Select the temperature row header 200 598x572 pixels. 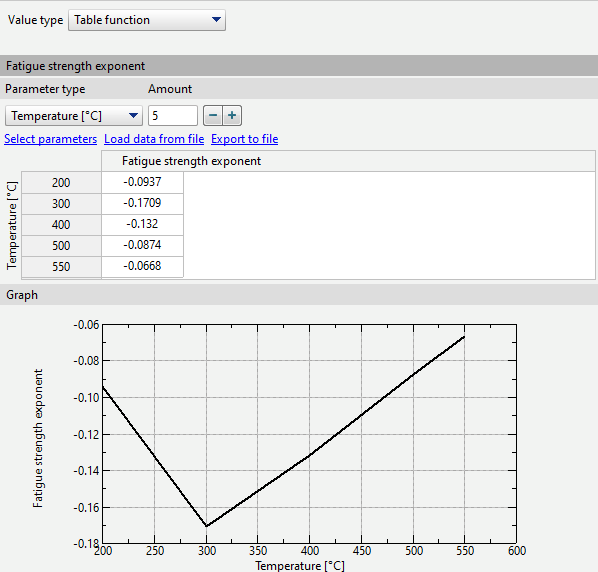(61, 182)
